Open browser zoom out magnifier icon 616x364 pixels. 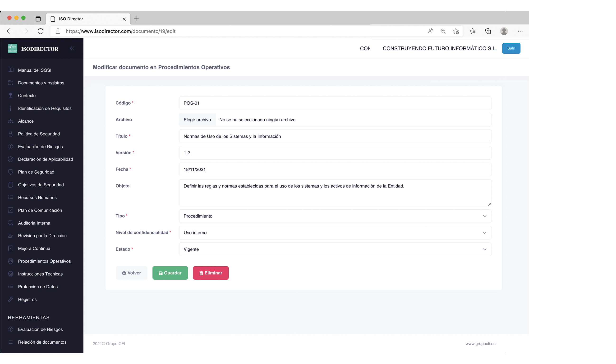coord(443,31)
